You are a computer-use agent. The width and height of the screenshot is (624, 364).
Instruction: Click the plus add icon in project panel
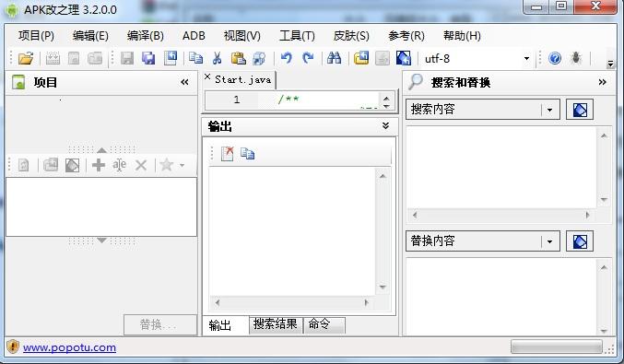pos(99,165)
